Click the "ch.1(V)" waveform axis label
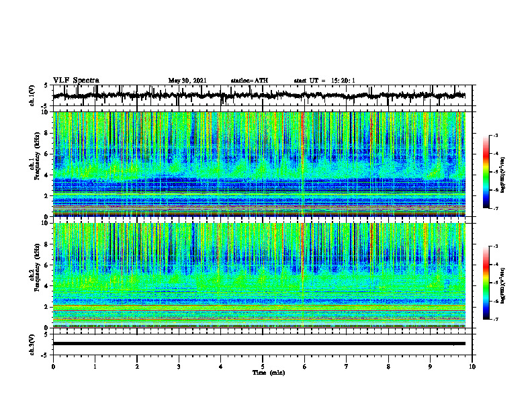The width and height of the screenshot is (532, 411). tap(32, 95)
